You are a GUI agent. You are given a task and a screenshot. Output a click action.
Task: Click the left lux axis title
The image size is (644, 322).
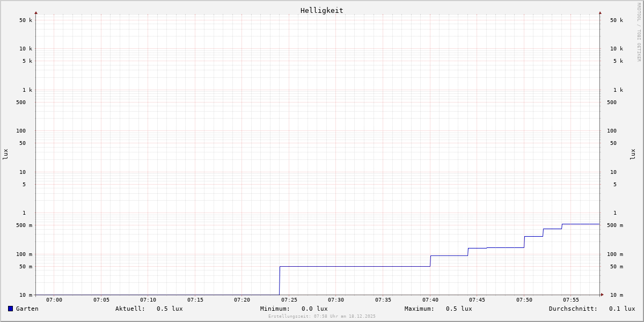coord(5,154)
